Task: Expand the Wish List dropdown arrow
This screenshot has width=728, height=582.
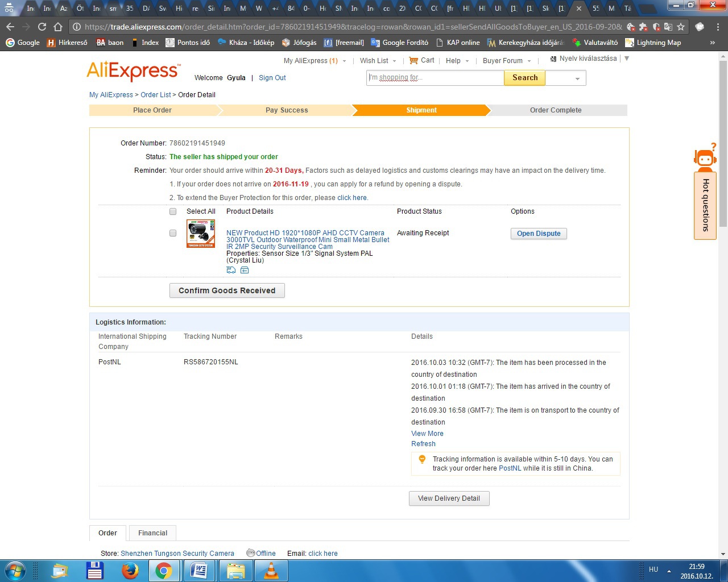Action: 394,61
